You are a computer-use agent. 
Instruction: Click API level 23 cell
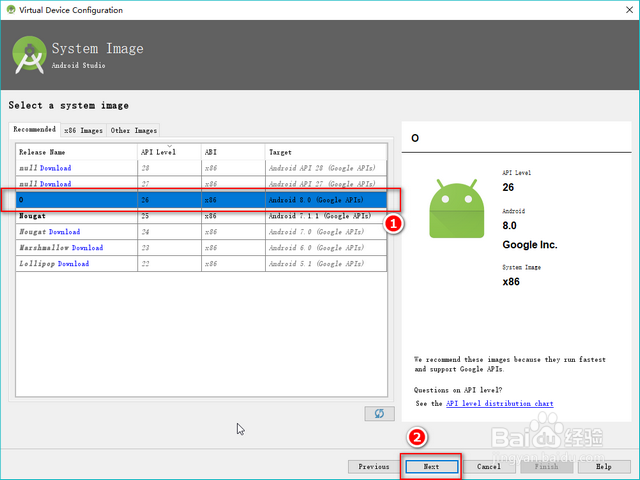tap(169, 247)
